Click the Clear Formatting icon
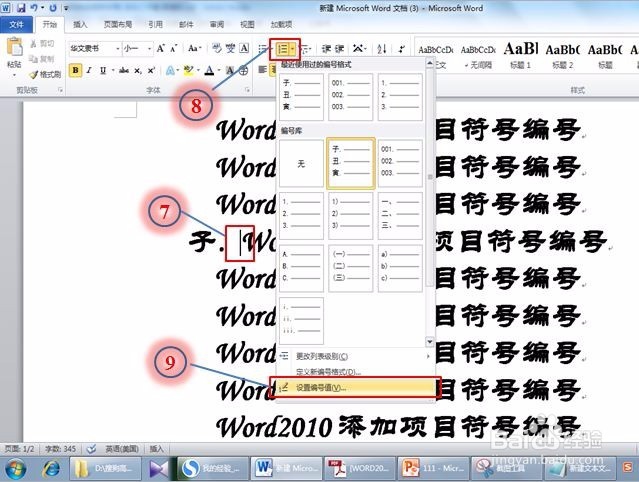Screen dimensions: 639x482 pos(216,48)
